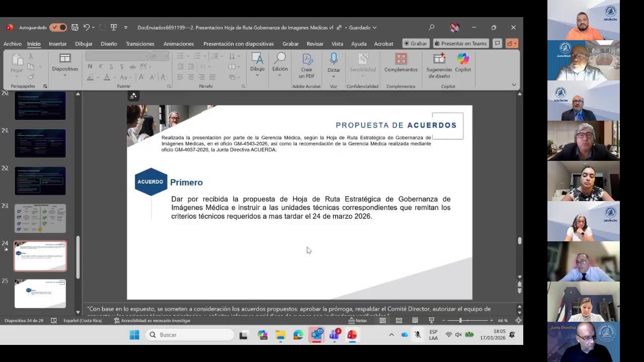Click the Designer ideas icon above slide
The height and width of the screenshot is (362, 644).
coord(133,96)
